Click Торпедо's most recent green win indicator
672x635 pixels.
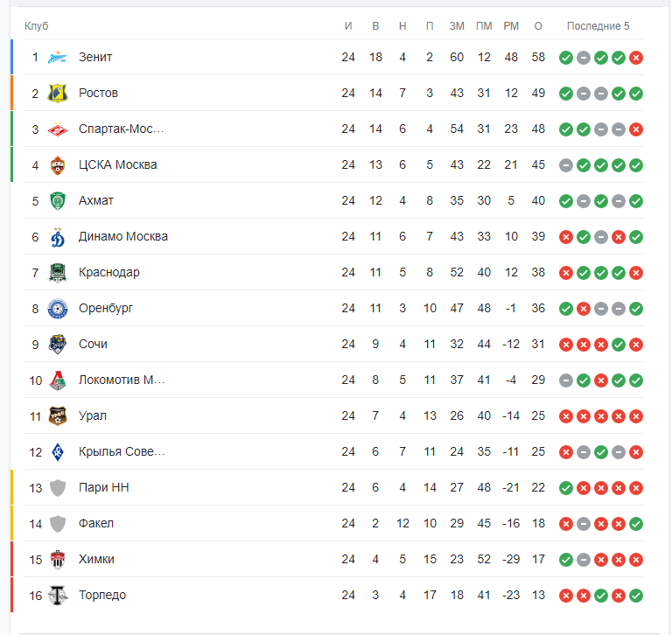[636, 596]
